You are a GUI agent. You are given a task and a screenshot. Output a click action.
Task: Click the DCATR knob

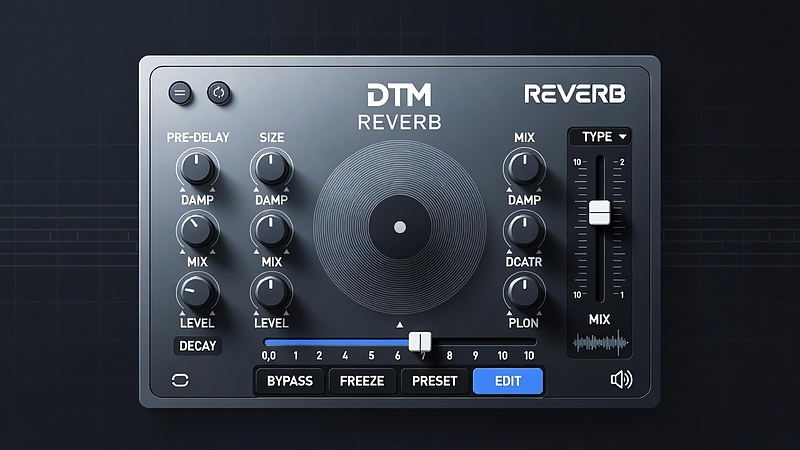pos(523,230)
